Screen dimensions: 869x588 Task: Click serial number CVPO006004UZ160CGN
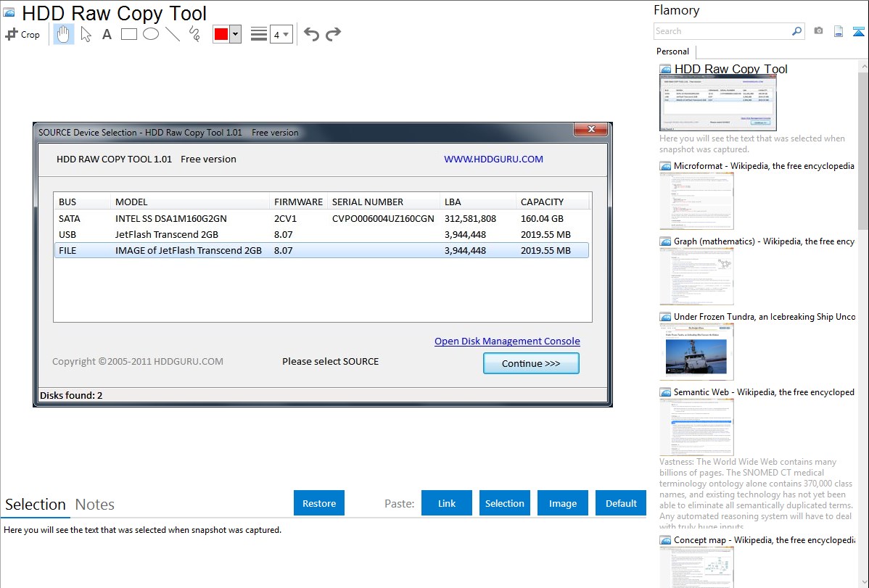(383, 218)
